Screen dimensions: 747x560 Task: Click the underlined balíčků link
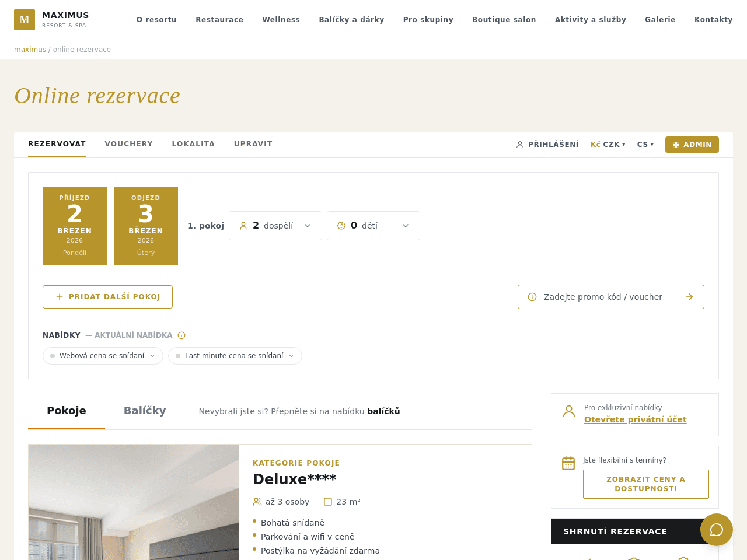tap(383, 411)
